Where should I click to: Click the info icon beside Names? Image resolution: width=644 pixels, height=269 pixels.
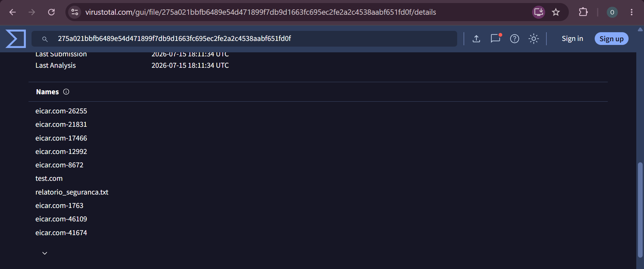tap(66, 92)
